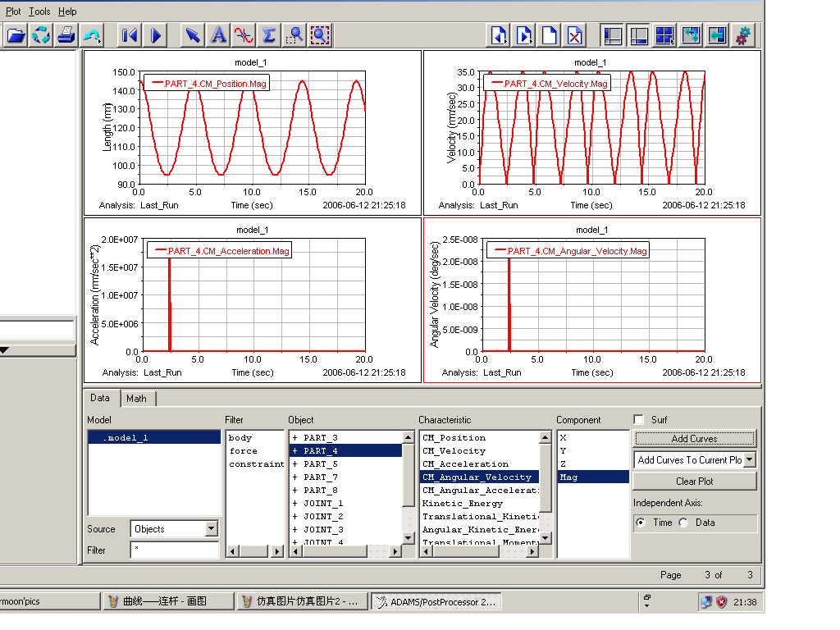Screen dimensions: 840x630
Task: Click the Add Curves button
Action: (694, 439)
